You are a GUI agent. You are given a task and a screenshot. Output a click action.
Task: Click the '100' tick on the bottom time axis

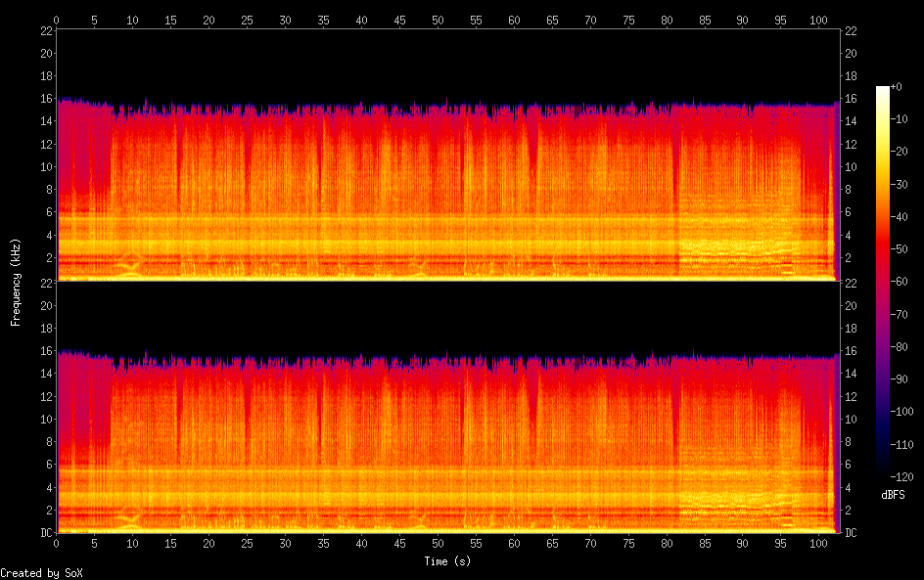pyautogui.click(x=818, y=543)
